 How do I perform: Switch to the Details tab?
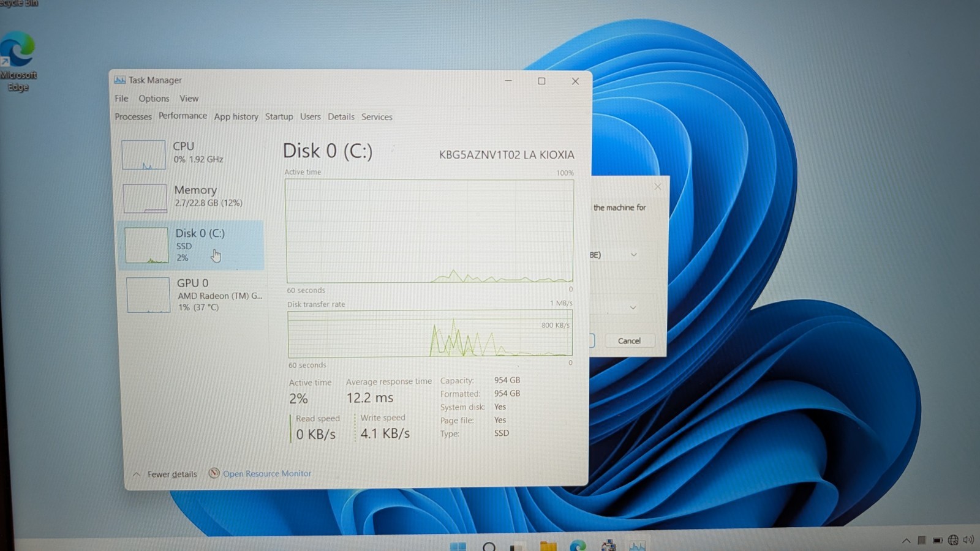[x=341, y=117]
